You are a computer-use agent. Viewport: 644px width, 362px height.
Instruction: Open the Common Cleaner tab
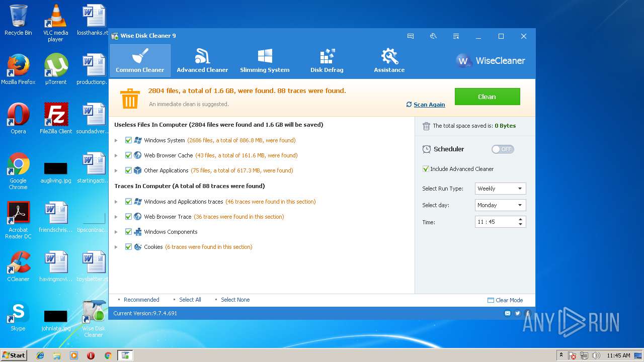140,60
